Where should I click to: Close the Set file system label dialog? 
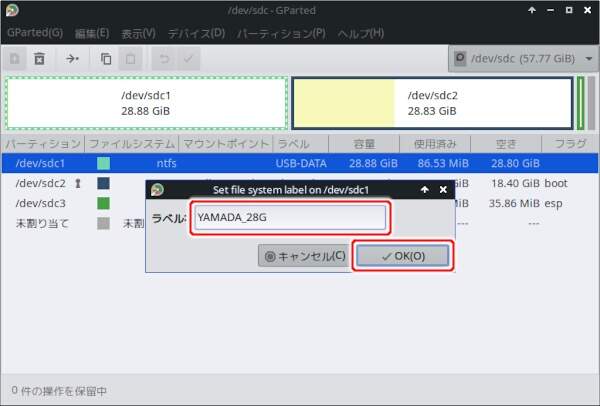(x=443, y=189)
